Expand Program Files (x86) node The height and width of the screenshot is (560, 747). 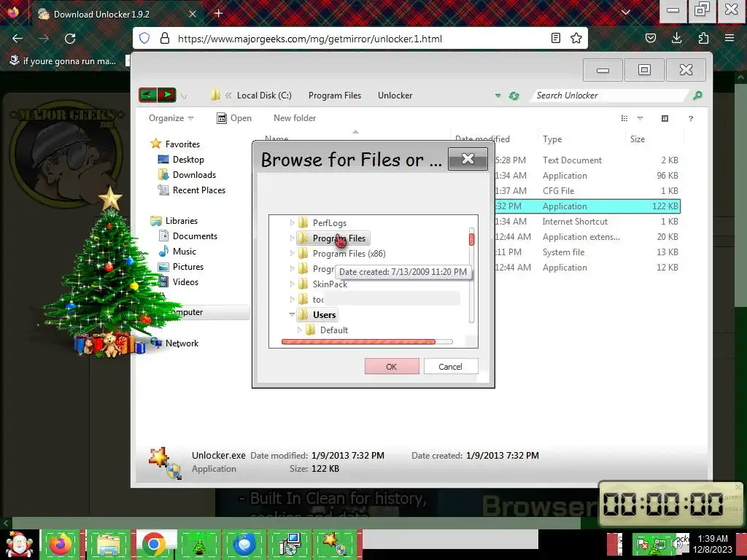292,253
